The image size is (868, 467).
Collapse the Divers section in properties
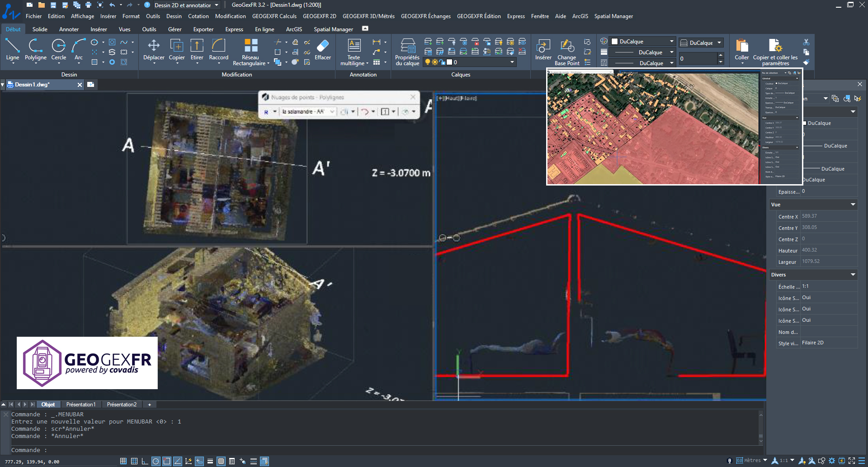point(853,275)
